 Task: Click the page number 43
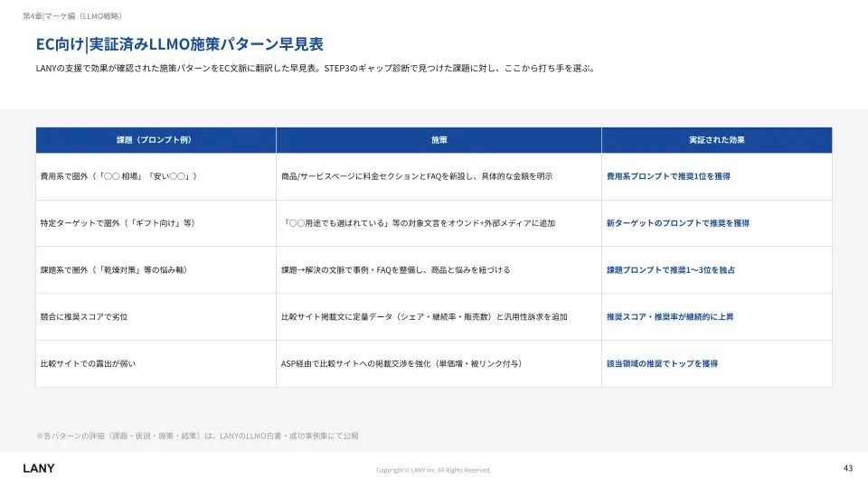click(848, 468)
